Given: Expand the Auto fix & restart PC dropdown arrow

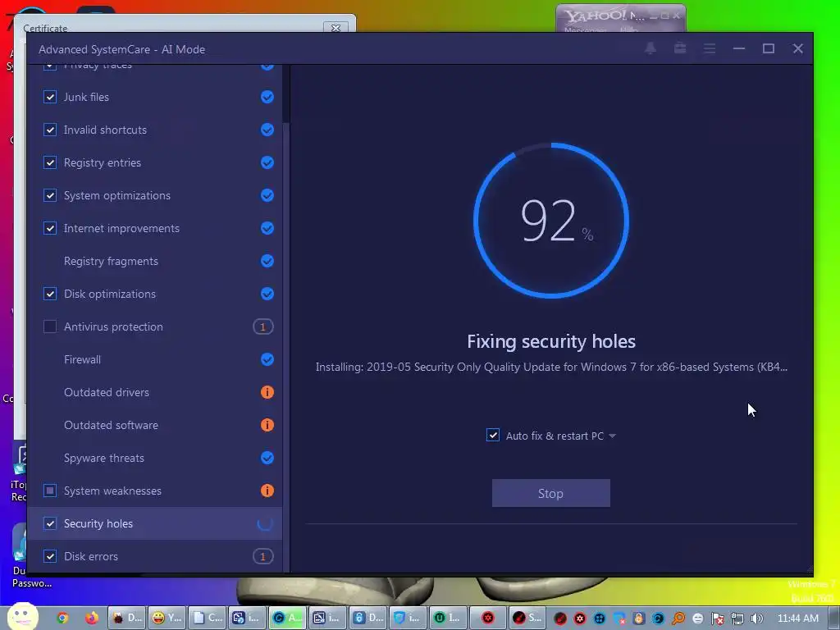Looking at the screenshot, I should pos(612,436).
